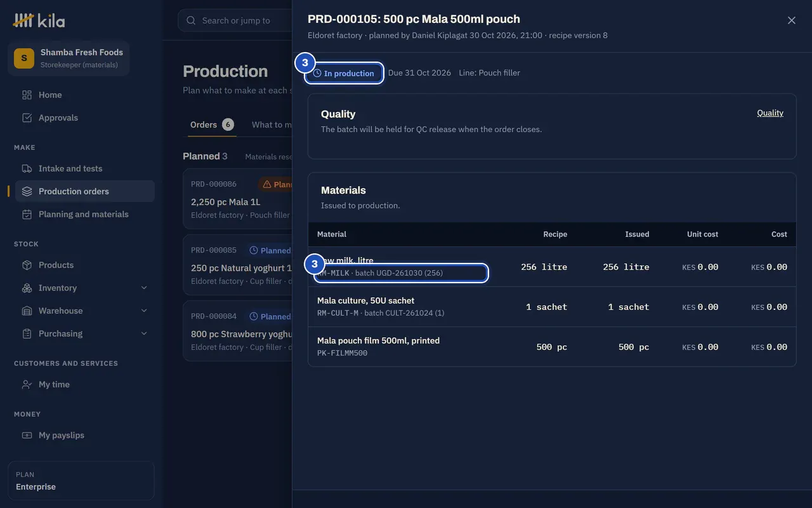
Task: Click the Mala pouch film 500ml, printed text
Action: pyautogui.click(x=378, y=340)
